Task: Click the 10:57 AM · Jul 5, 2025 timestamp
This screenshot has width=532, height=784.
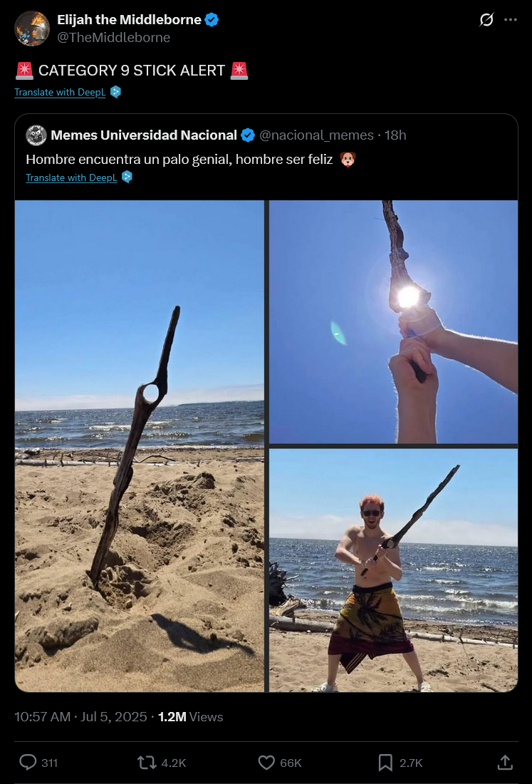Action: (80, 716)
